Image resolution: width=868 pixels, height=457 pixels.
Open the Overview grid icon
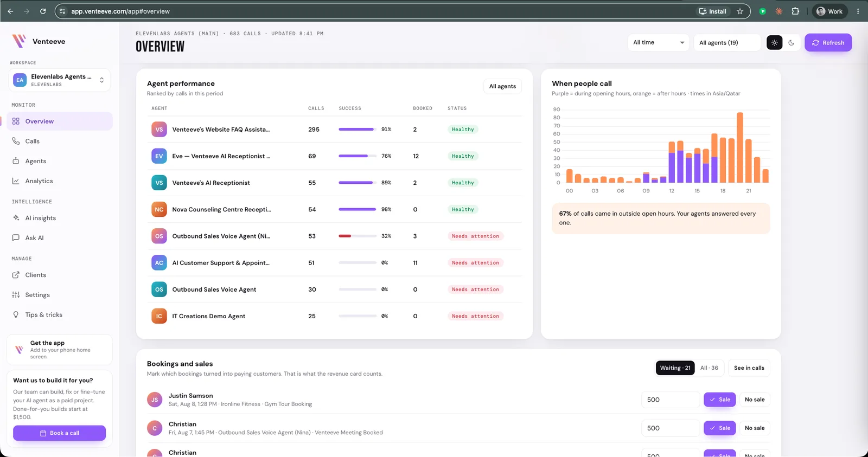pos(16,121)
